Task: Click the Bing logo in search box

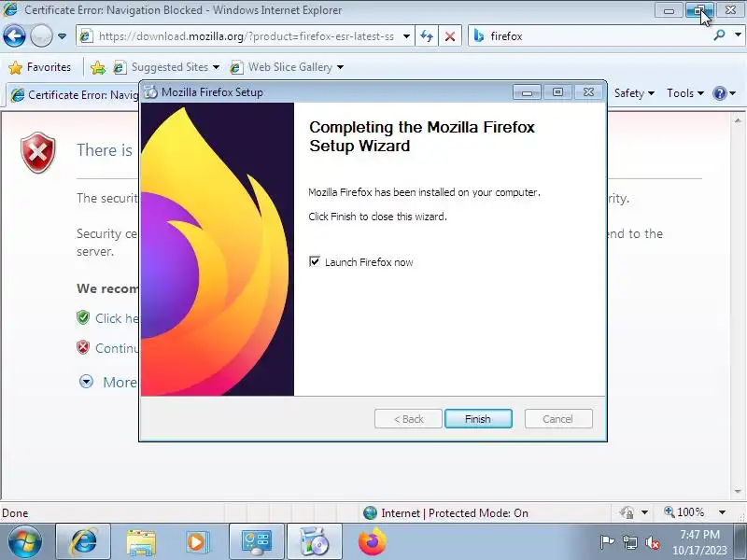Action: 479,36
